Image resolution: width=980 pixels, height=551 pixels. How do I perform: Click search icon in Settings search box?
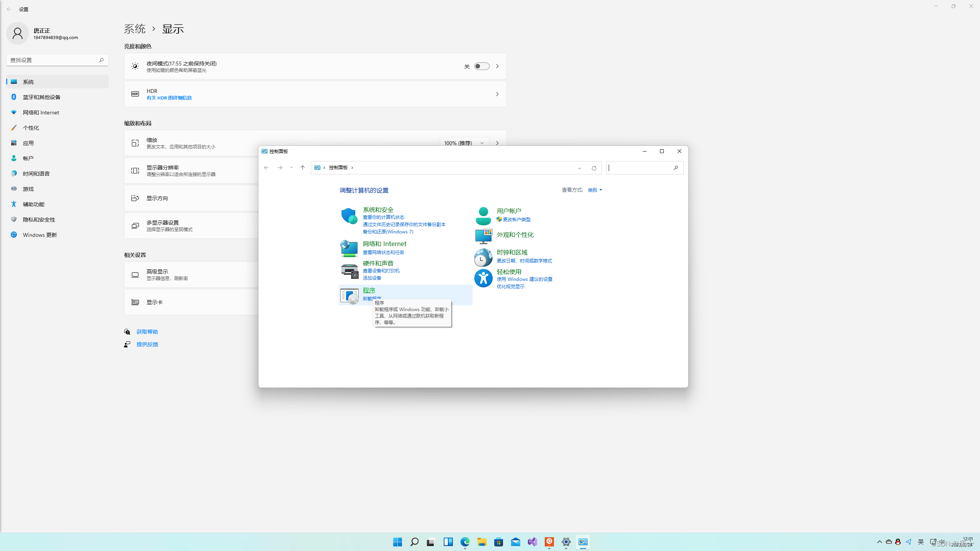(x=101, y=60)
